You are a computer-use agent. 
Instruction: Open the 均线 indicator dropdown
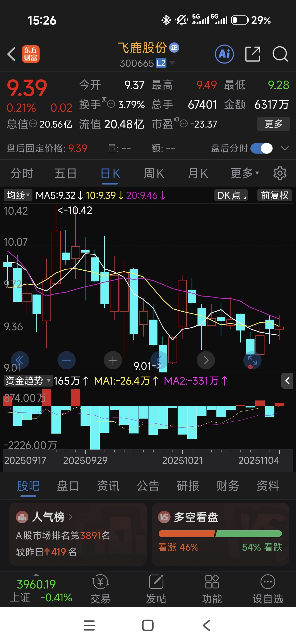18,195
